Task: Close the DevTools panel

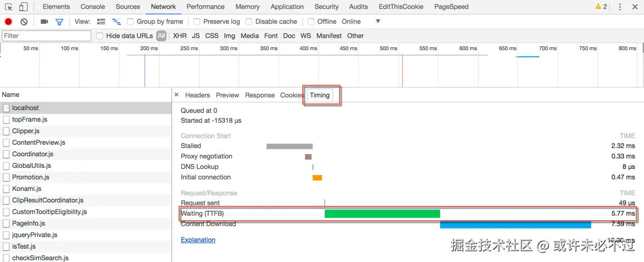Action: pyautogui.click(x=635, y=7)
